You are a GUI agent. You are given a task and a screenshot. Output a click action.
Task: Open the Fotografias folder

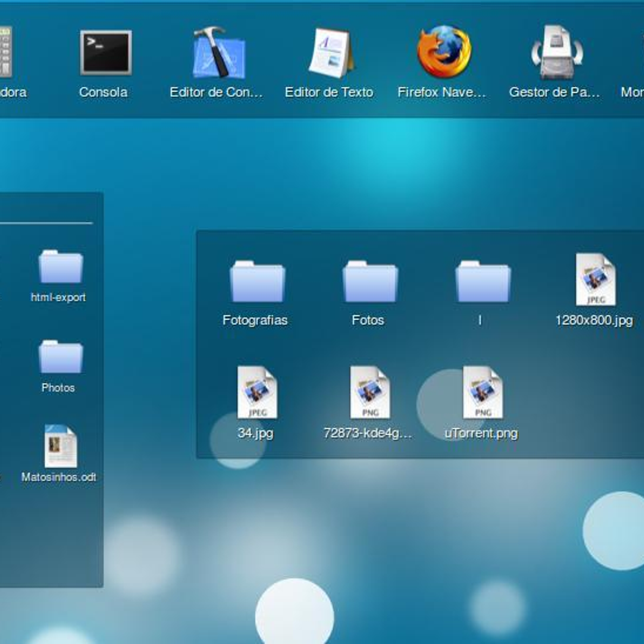[x=257, y=281]
